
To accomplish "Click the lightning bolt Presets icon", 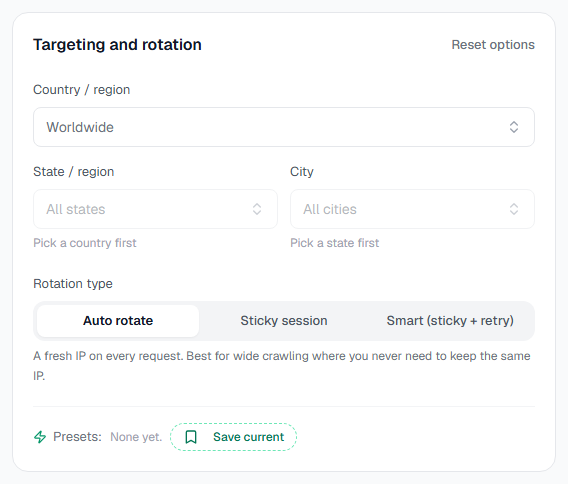I will [40, 437].
